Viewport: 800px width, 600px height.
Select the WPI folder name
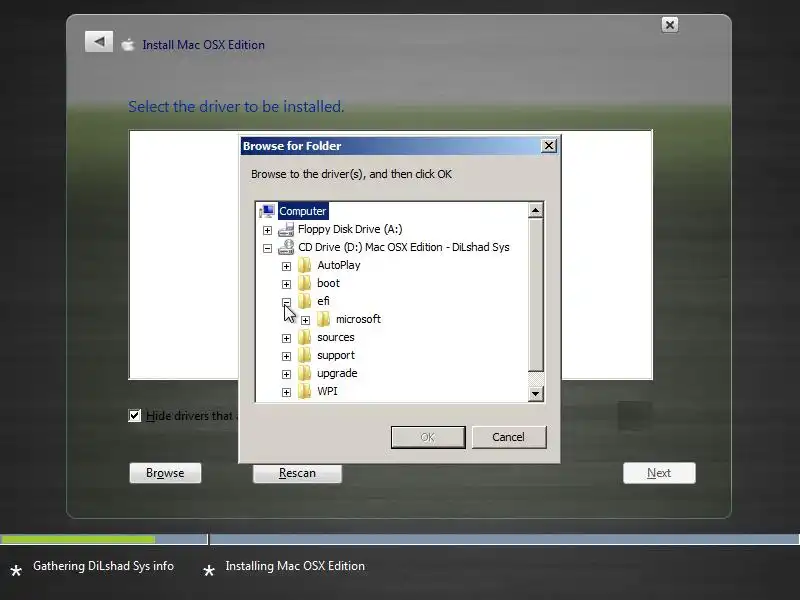327,391
